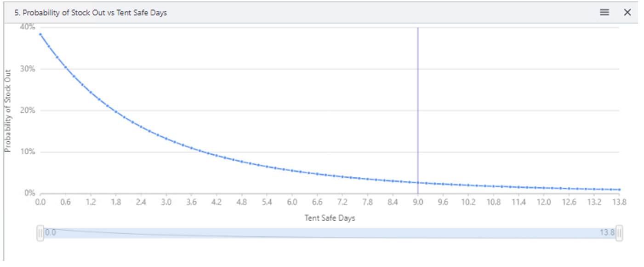Click the Probability of Stock Out axis label
The height and width of the screenshot is (267, 644).
(x=7, y=110)
